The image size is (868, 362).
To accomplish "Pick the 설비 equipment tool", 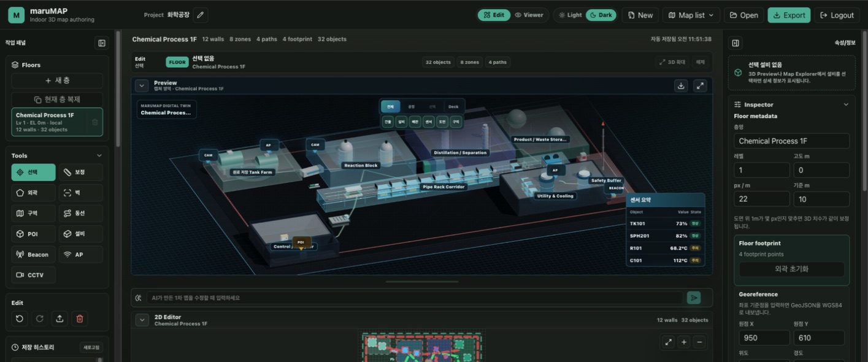I will pos(80,234).
